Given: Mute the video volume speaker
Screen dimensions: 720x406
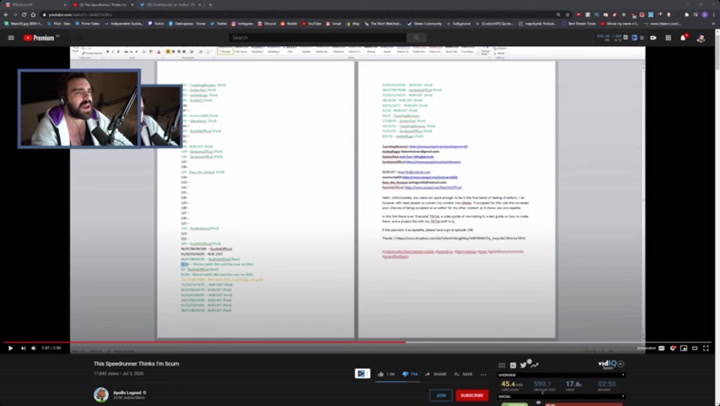Looking at the screenshot, I should pos(34,348).
